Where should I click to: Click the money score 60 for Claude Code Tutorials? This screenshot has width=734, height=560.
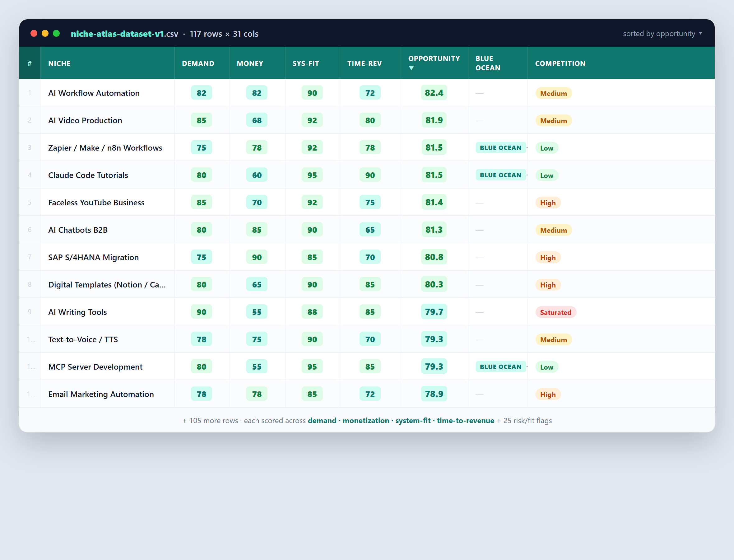[257, 175]
